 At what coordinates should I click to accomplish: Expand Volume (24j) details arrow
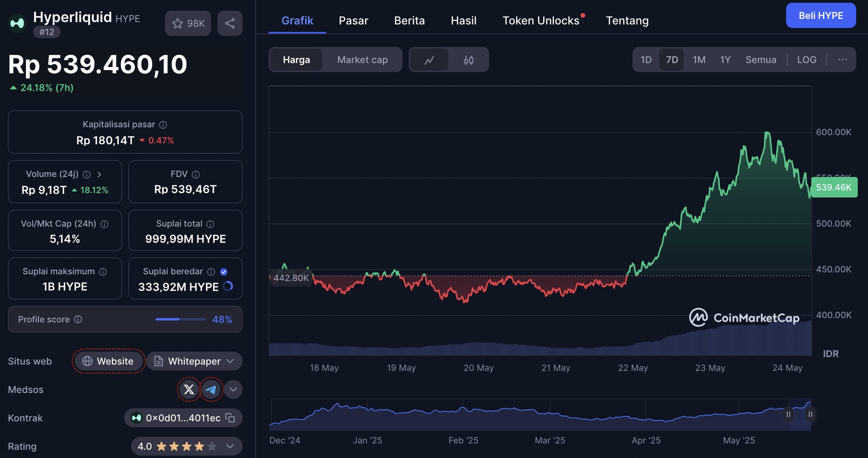click(99, 175)
